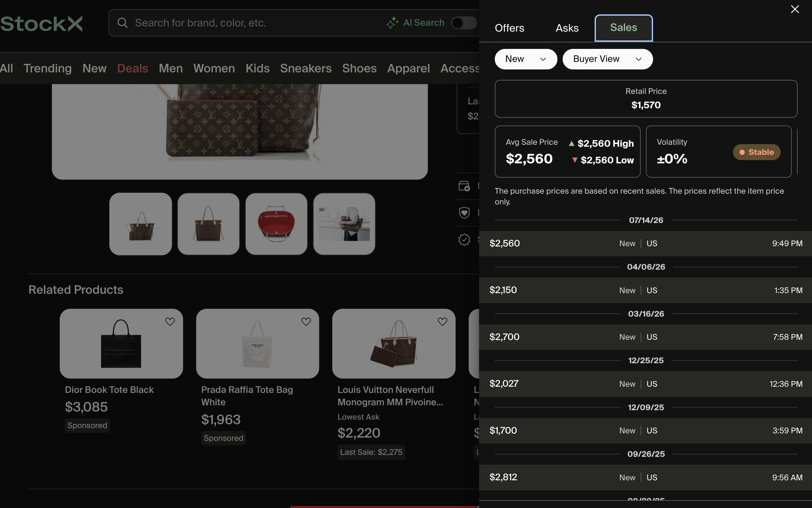Click the StockX logo
Image resolution: width=812 pixels, height=508 pixels.
click(41, 23)
